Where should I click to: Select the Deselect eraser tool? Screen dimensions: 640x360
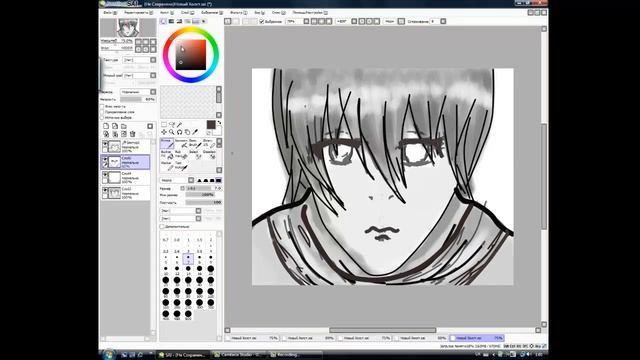pyautogui.click(x=209, y=154)
